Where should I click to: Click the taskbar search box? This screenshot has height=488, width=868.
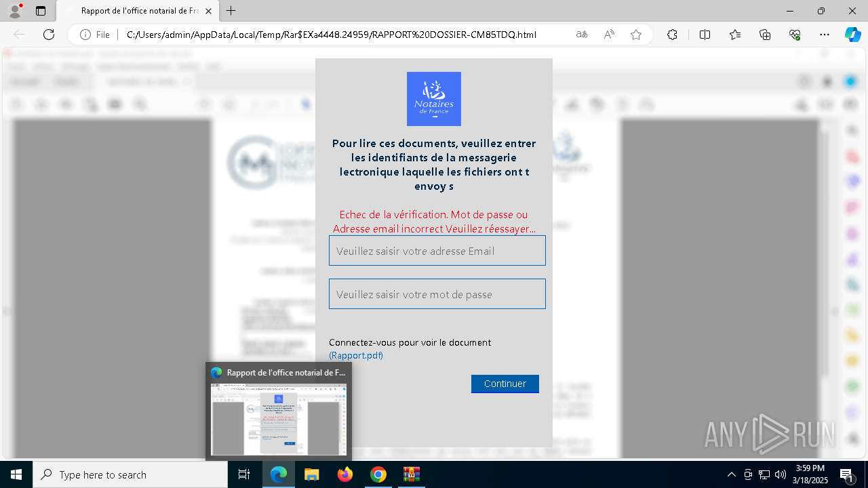pos(130,474)
